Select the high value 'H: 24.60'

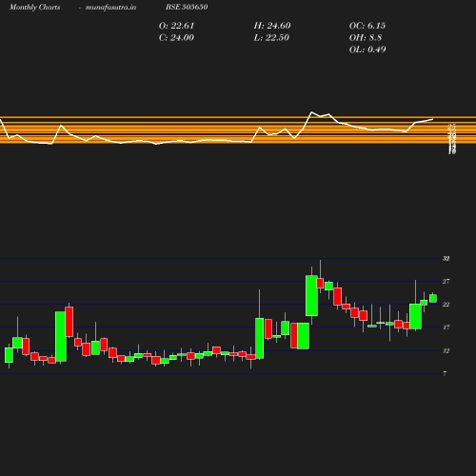pos(272,26)
